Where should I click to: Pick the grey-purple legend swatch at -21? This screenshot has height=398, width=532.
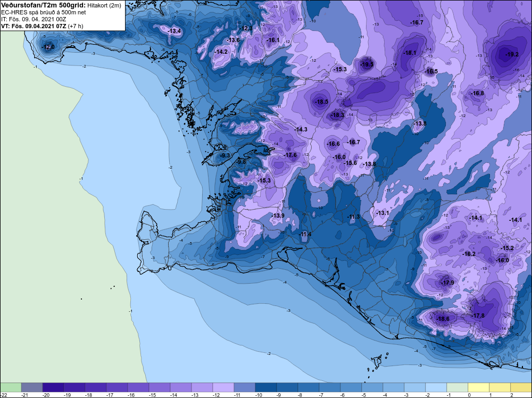(32, 387)
